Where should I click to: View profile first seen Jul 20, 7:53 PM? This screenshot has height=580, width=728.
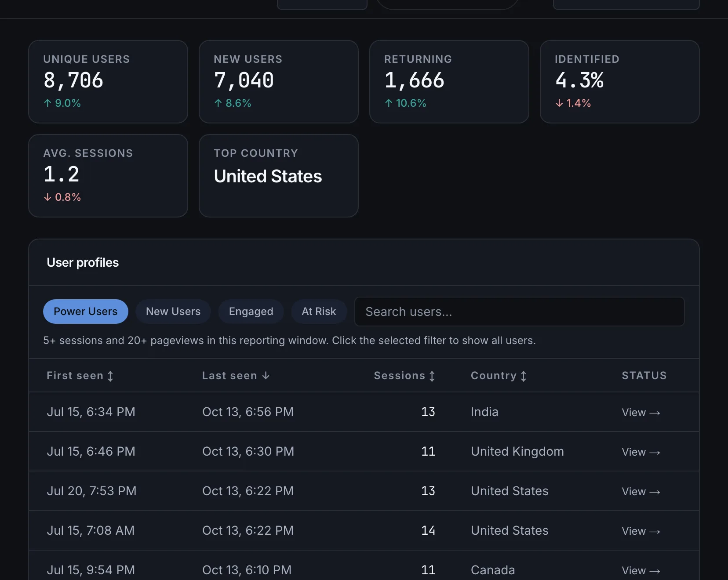(x=641, y=491)
